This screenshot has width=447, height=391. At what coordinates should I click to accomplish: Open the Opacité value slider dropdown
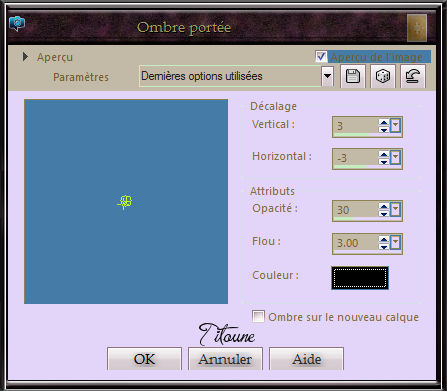395,210
